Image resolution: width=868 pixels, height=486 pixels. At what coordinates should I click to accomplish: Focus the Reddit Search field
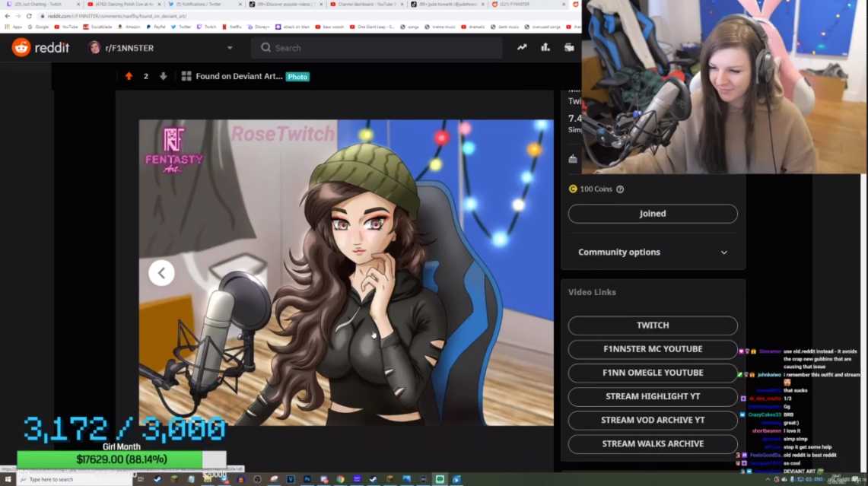click(x=377, y=48)
